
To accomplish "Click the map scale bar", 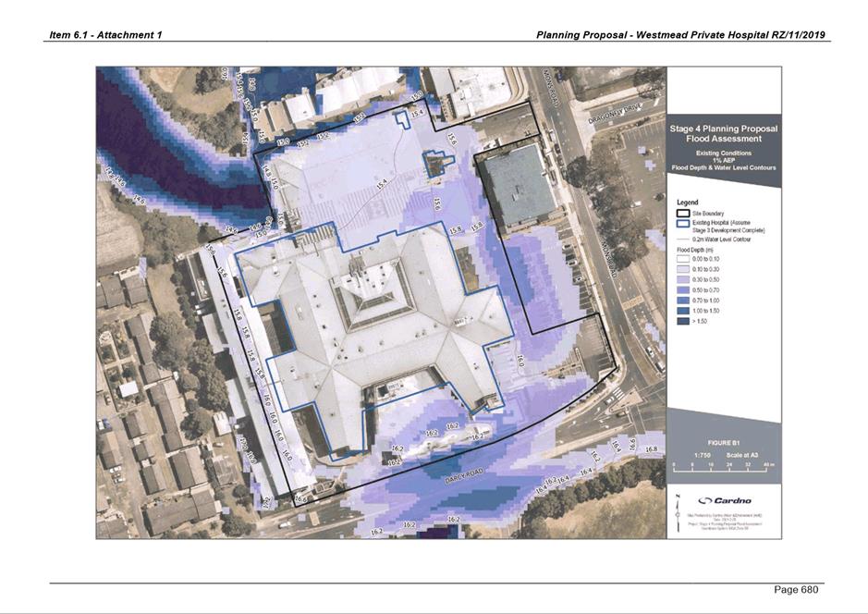I will pos(725,467).
